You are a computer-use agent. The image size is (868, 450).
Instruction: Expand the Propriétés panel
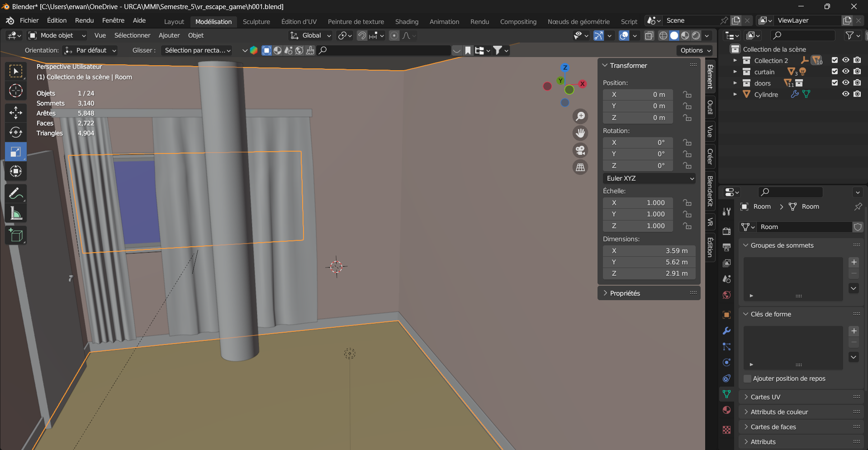625,293
